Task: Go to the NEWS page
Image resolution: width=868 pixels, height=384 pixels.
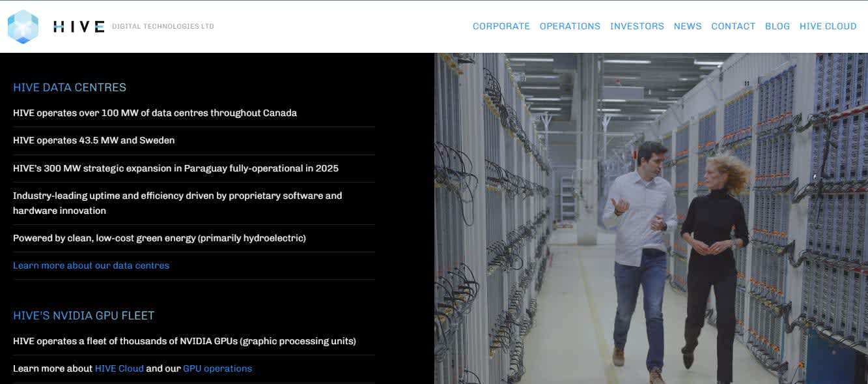Action: (x=688, y=26)
